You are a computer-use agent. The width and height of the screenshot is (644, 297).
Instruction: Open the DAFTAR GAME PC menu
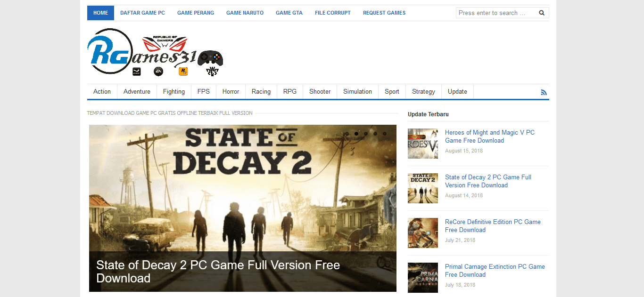142,13
